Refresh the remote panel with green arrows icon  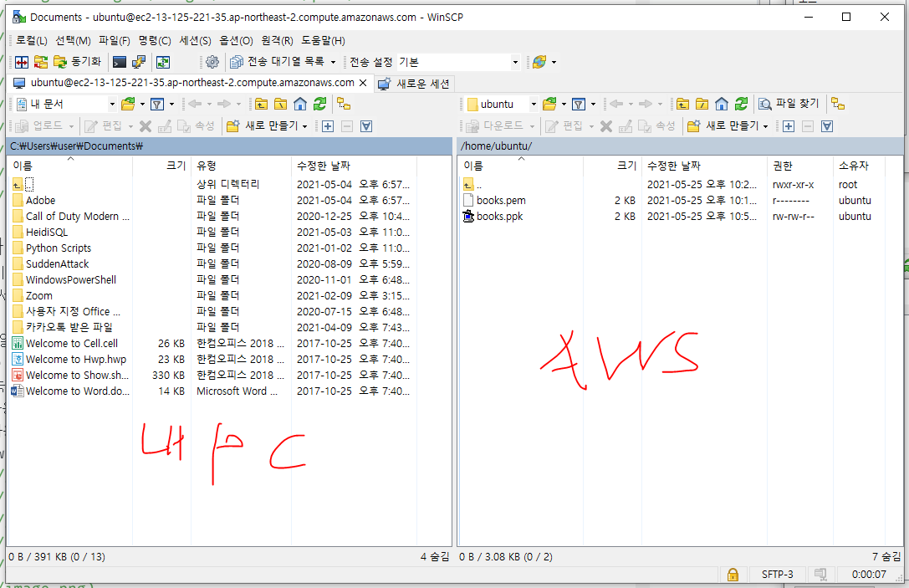pyautogui.click(x=741, y=105)
